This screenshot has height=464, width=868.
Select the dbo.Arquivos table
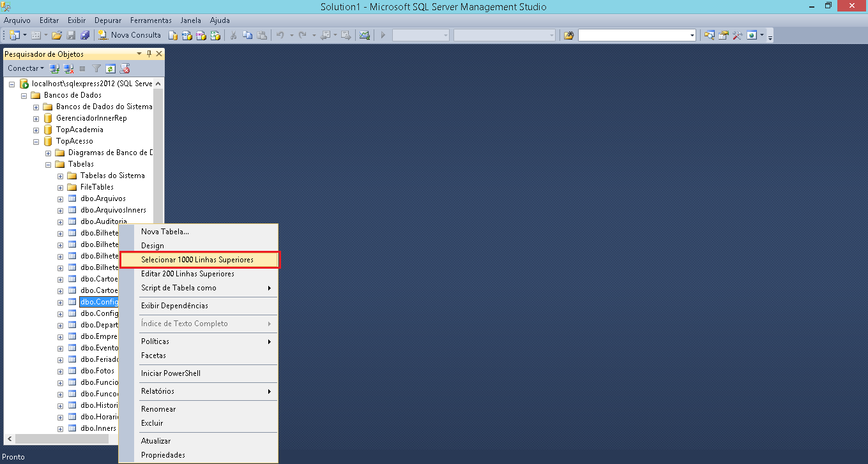click(x=103, y=198)
